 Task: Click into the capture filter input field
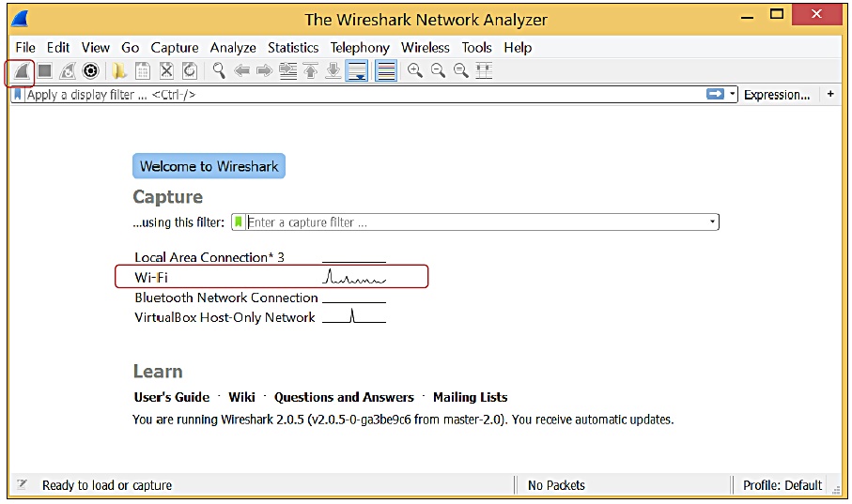[x=470, y=222]
